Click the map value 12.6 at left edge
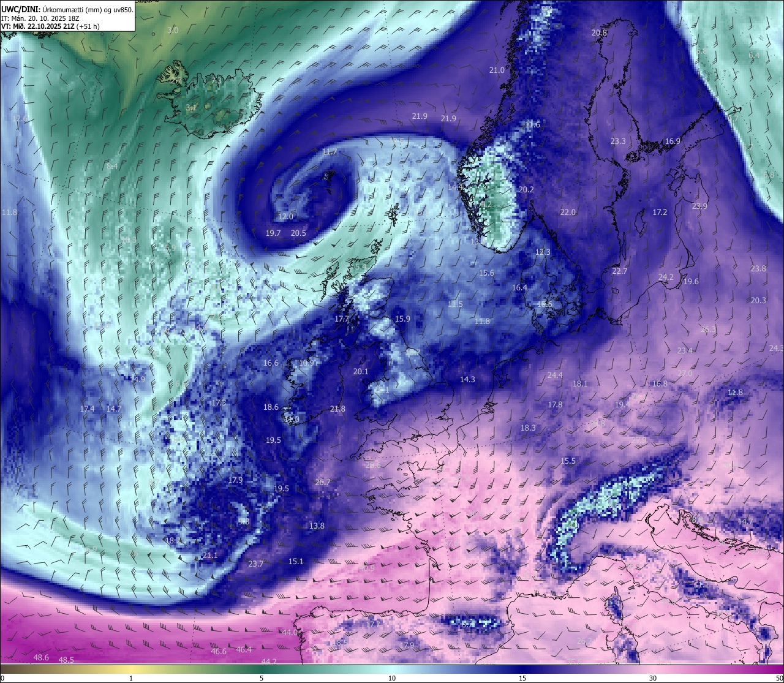Image resolution: width=784 pixels, height=683 pixels. [x=20, y=118]
